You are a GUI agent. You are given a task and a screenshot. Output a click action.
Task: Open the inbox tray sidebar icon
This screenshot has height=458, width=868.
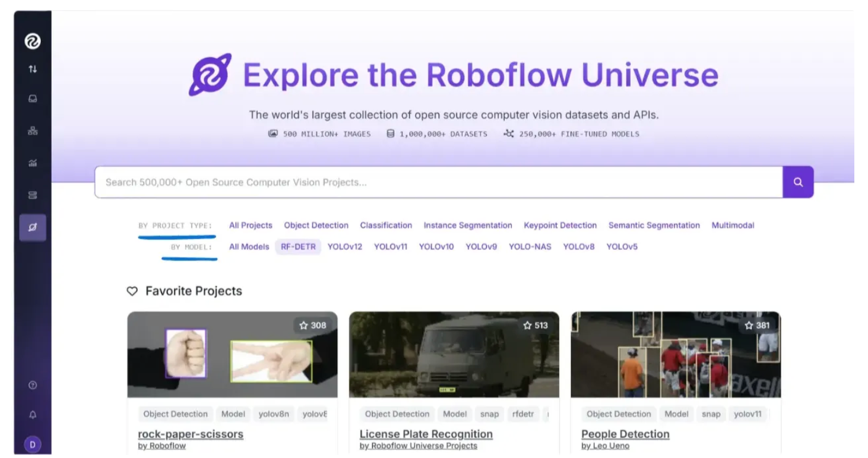33,100
